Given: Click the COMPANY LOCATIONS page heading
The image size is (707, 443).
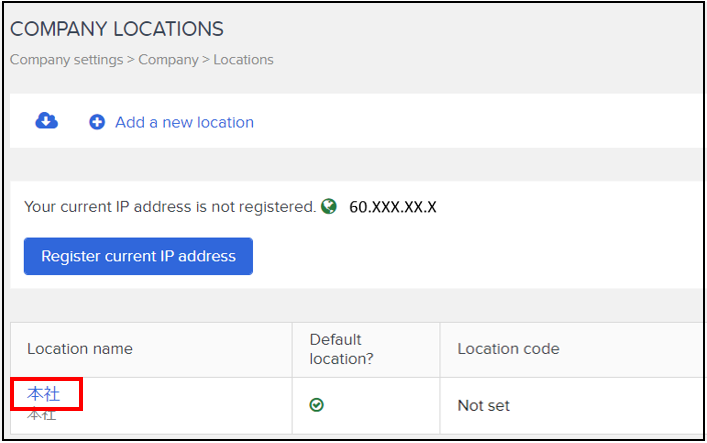Looking at the screenshot, I should 117,29.
